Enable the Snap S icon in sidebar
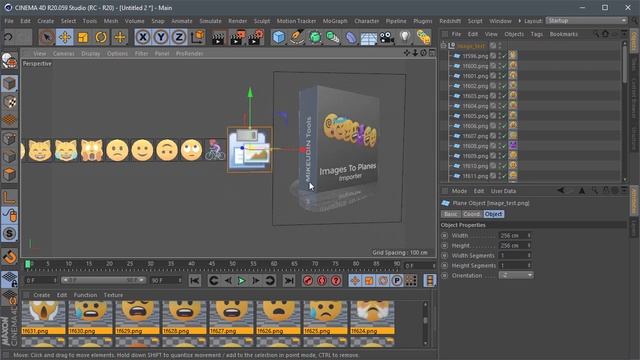Screen dimensions: 640x360 9,234
